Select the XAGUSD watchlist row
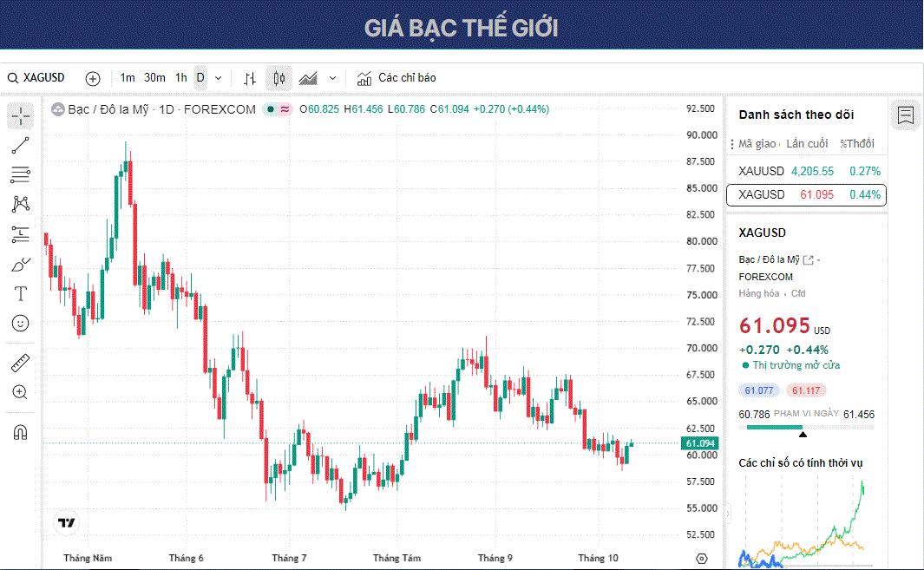The width and height of the screenshot is (924, 570). (806, 195)
